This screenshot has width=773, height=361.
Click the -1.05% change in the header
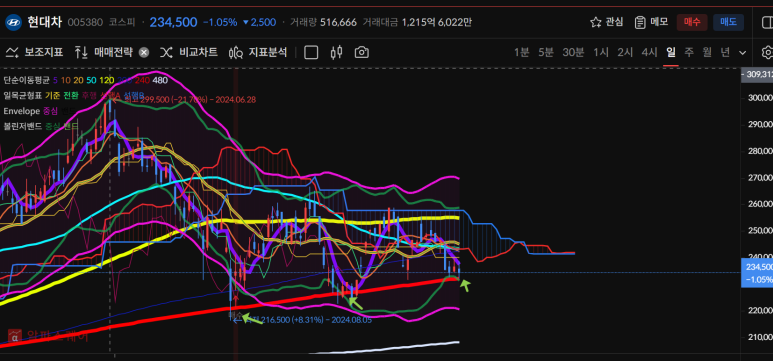tap(220, 22)
